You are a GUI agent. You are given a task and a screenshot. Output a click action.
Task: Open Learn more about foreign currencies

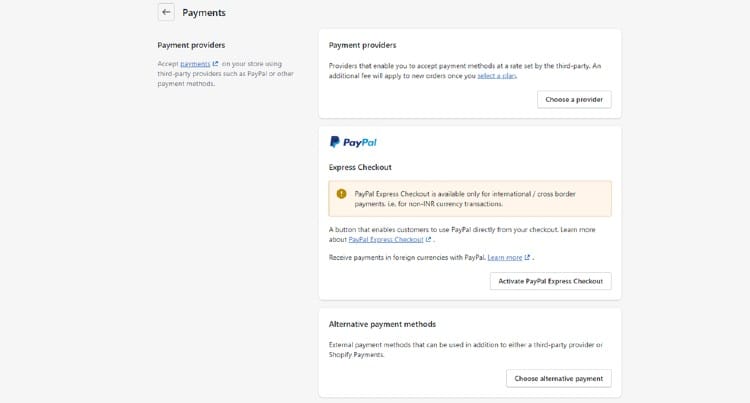pos(505,257)
